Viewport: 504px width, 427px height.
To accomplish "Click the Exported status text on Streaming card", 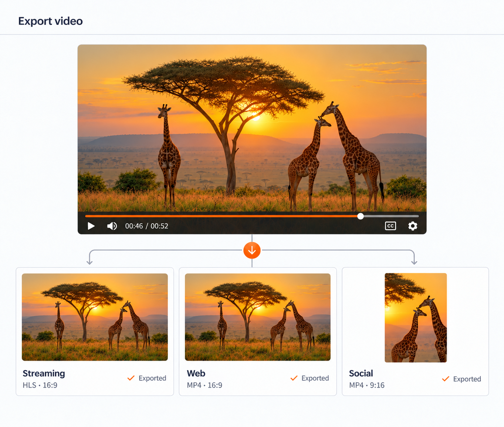I will 152,378.
